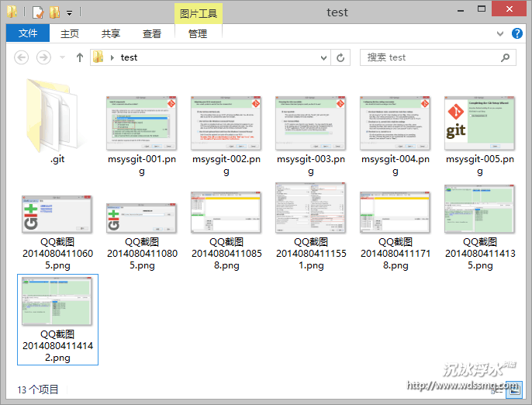Click the Properties icon in quick access toolbar
The width and height of the screenshot is (532, 405).
coord(38,12)
